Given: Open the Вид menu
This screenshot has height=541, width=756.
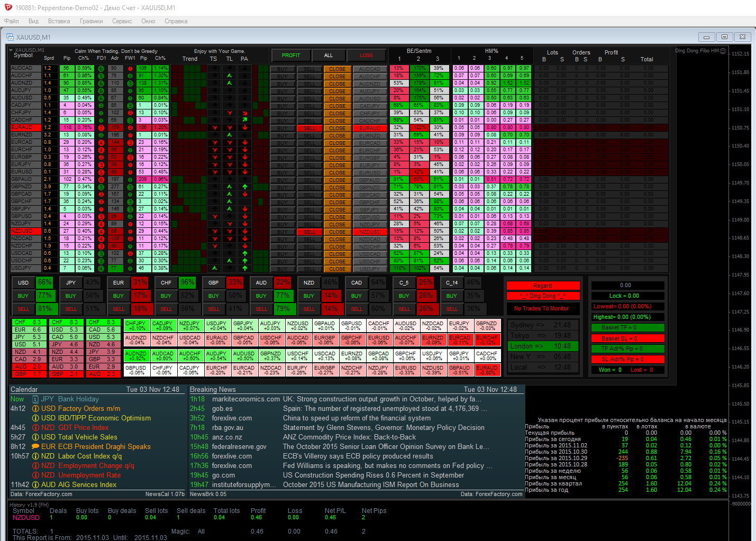Looking at the screenshot, I should [33, 21].
